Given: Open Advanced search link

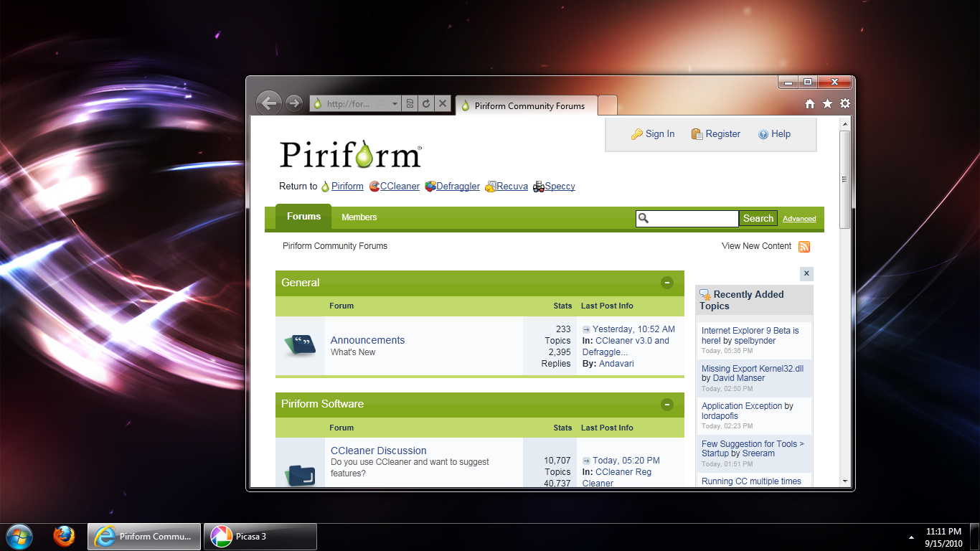Looking at the screenshot, I should (x=799, y=219).
